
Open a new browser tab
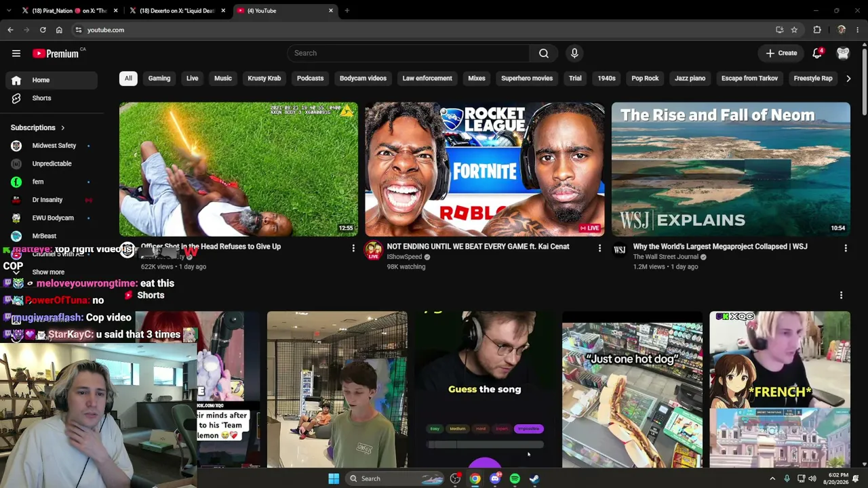click(x=347, y=11)
